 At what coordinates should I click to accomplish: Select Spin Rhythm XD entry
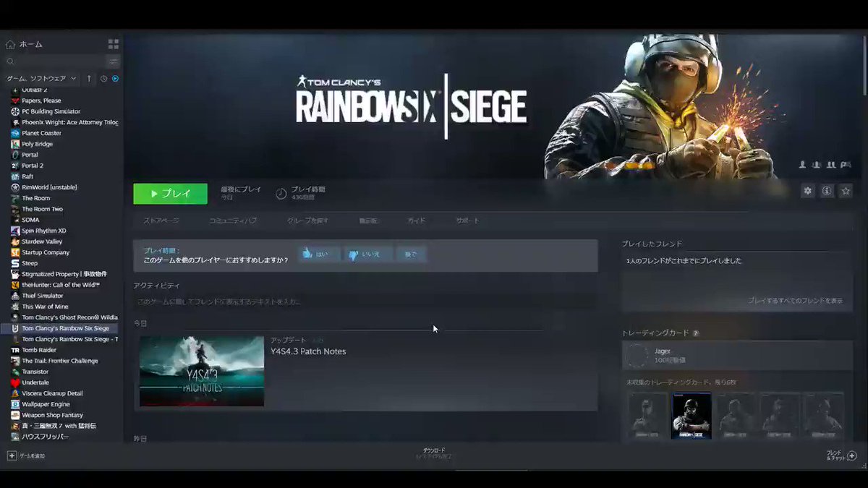[44, 231]
